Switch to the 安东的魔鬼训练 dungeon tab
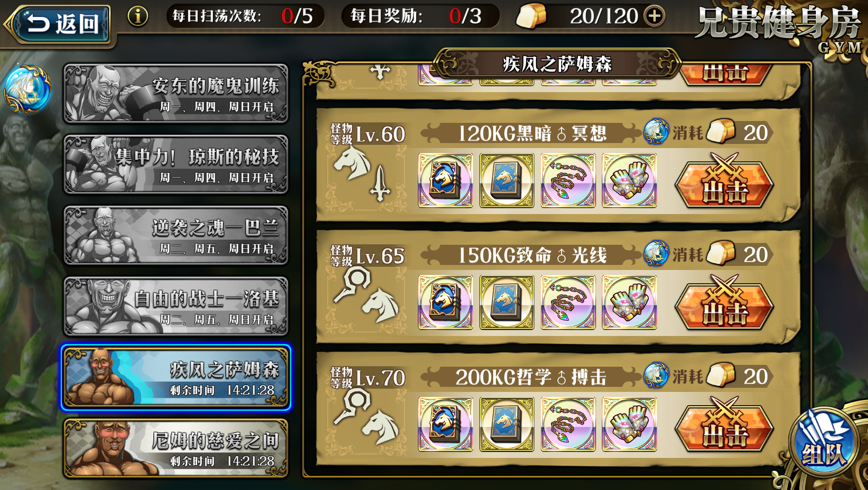Screen dimensions: 868x490 tap(176, 94)
